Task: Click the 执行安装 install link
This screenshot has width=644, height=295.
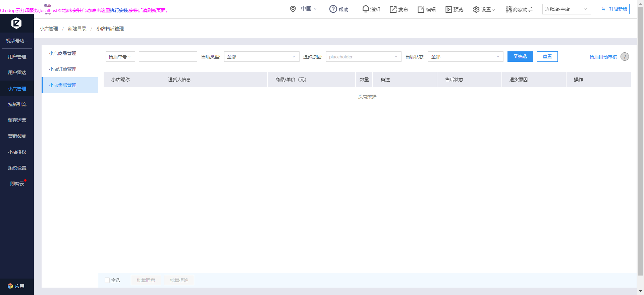Action: (x=119, y=10)
